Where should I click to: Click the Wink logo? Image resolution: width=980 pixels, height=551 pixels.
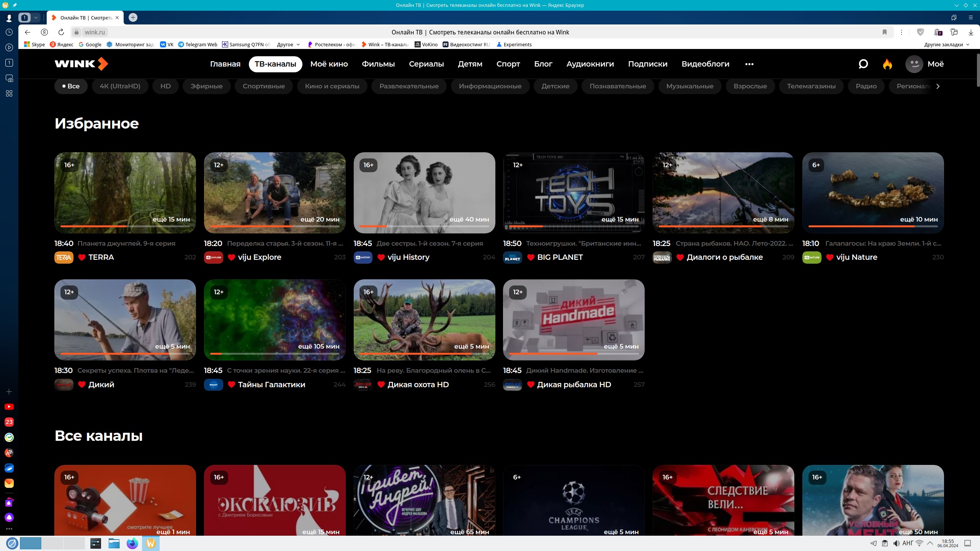pos(81,64)
